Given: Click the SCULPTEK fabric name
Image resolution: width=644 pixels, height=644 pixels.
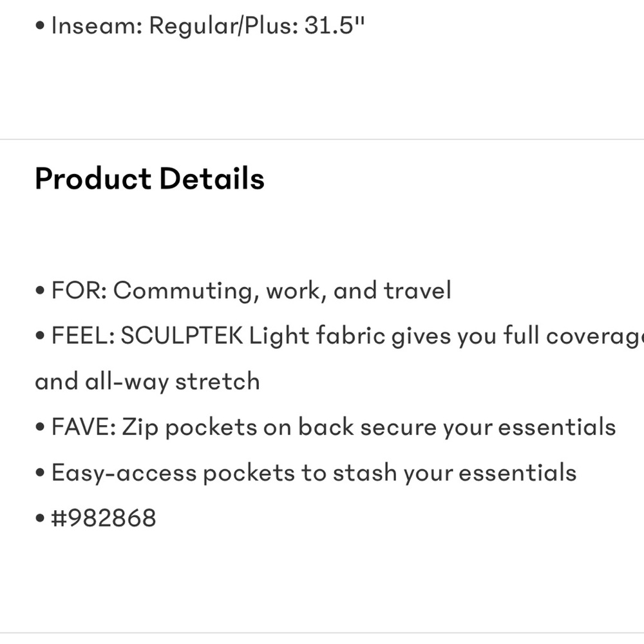Looking at the screenshot, I should pos(182,336).
